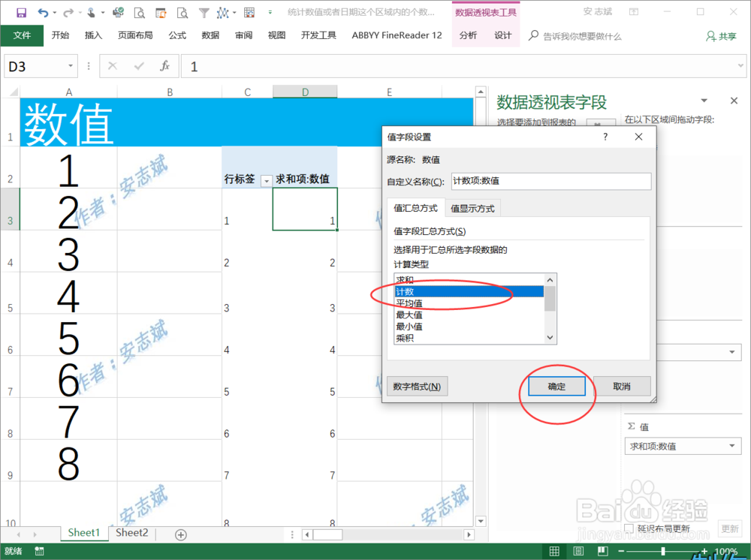The width and height of the screenshot is (751, 560).
Task: Select the 值汇总方式 tab in dialog
Action: point(416,208)
